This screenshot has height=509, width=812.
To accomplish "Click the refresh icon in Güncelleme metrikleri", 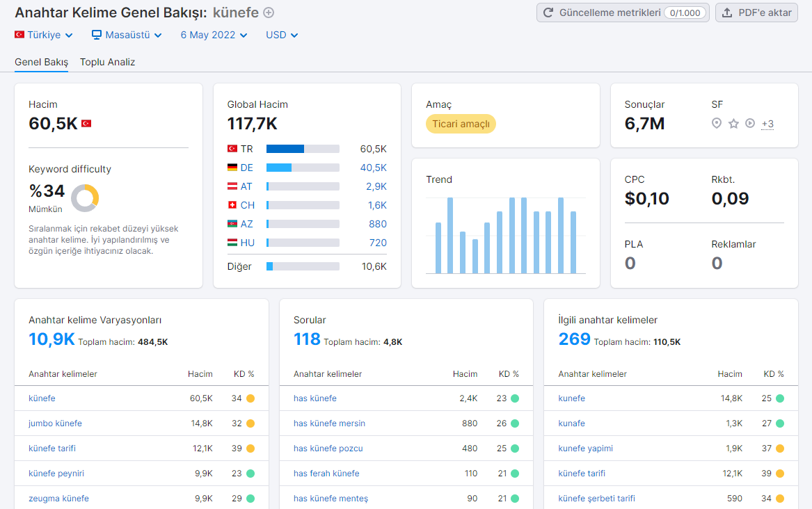I will coord(548,13).
